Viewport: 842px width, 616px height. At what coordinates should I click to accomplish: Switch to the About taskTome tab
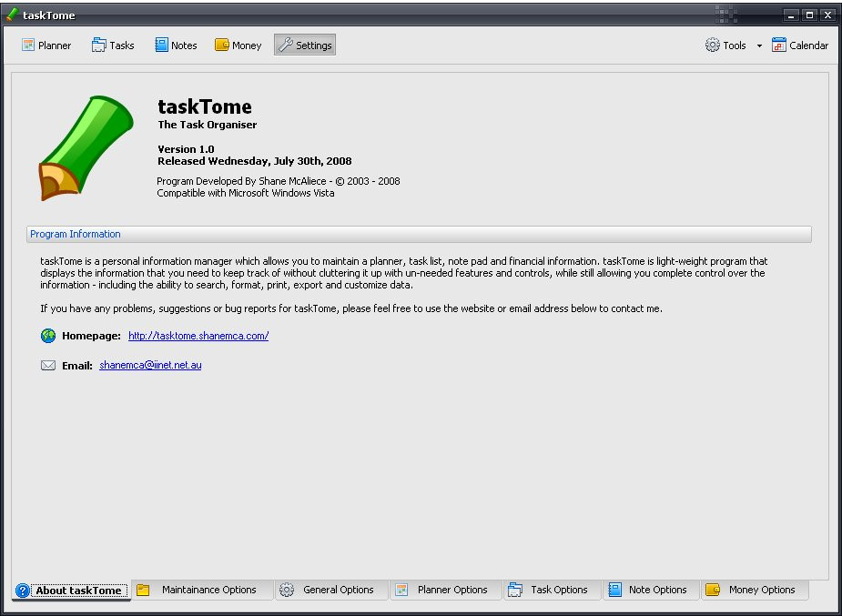[x=71, y=591]
